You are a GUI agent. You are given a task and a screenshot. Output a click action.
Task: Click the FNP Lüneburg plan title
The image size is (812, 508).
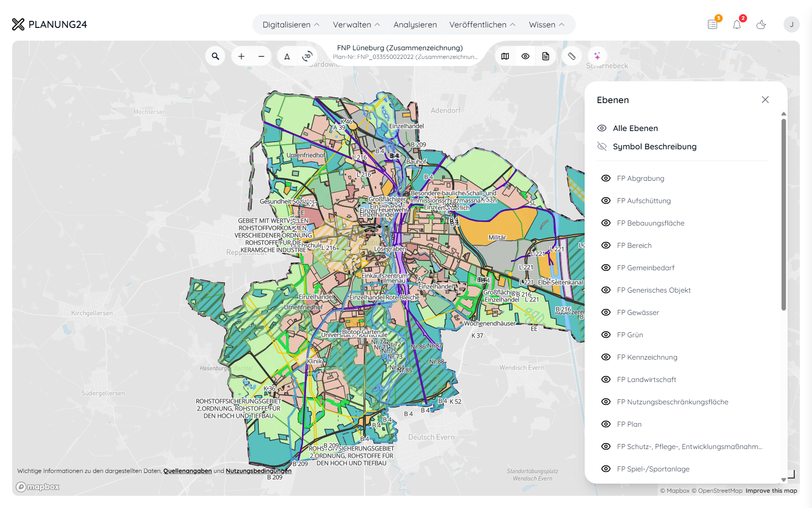pos(400,48)
